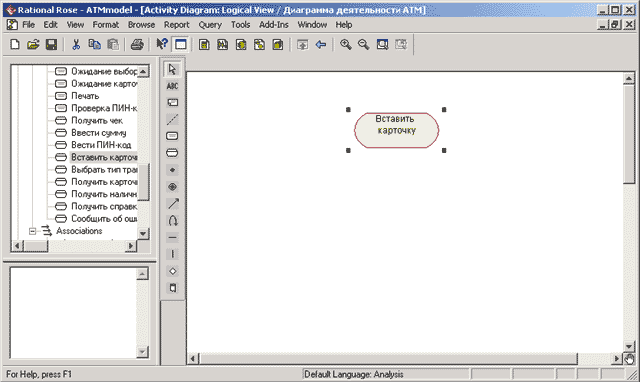Viewport: 640px width, 382px height.
Task: Select 'Вести ПИН-код' in browser tree
Action: (x=101, y=145)
